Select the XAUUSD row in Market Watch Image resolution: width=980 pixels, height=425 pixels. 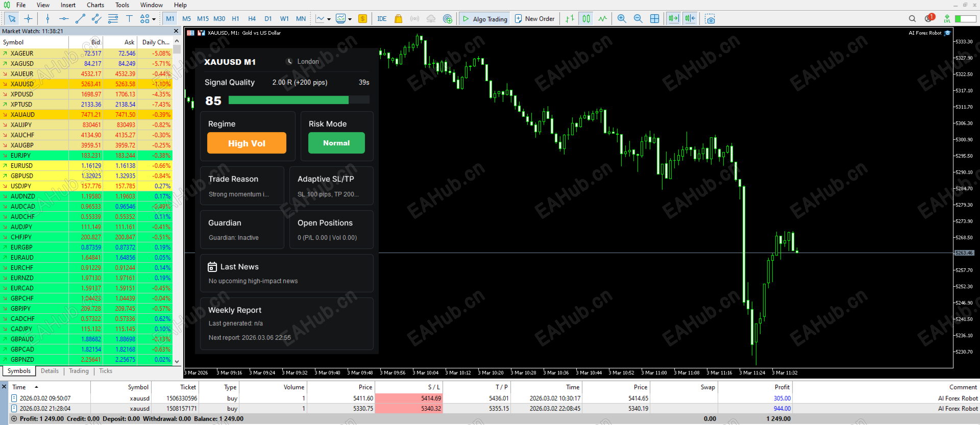87,84
